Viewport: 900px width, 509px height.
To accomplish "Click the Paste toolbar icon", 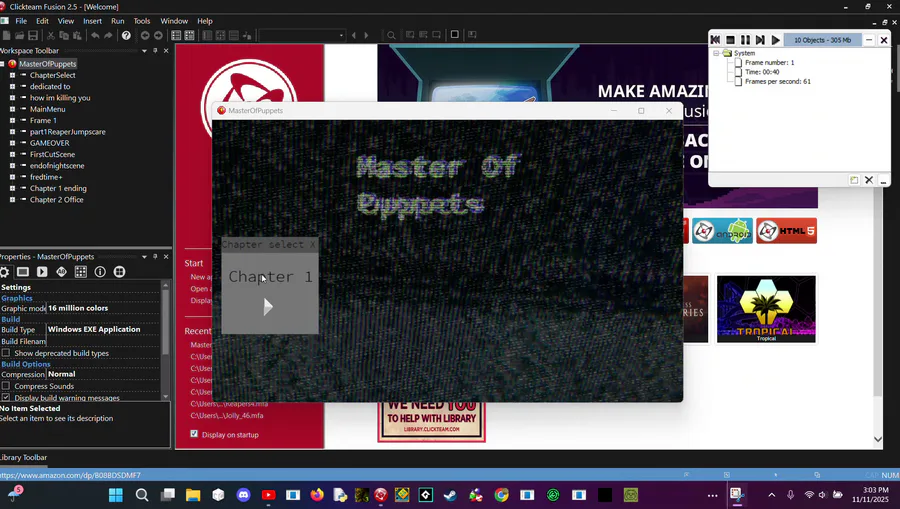I will [x=77, y=36].
